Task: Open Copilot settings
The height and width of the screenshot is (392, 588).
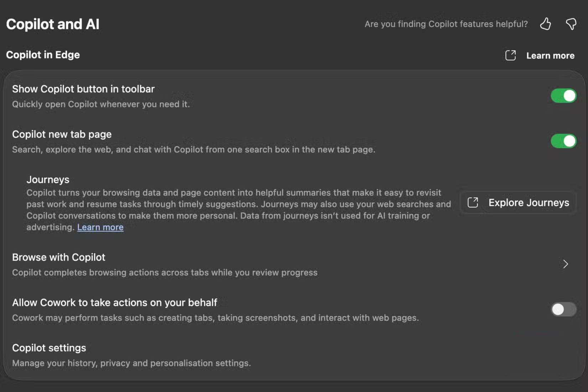Action: [x=49, y=348]
